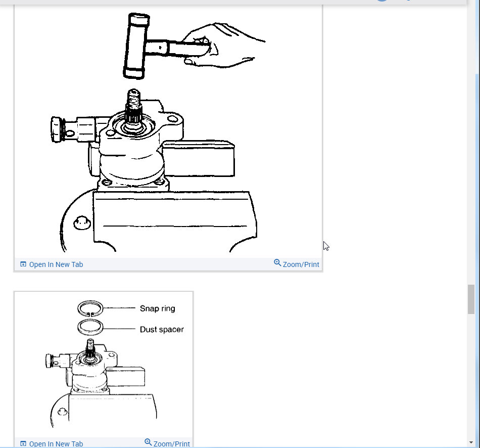Click the 'Snap ring' label text
The image size is (480, 448).
[x=157, y=308]
